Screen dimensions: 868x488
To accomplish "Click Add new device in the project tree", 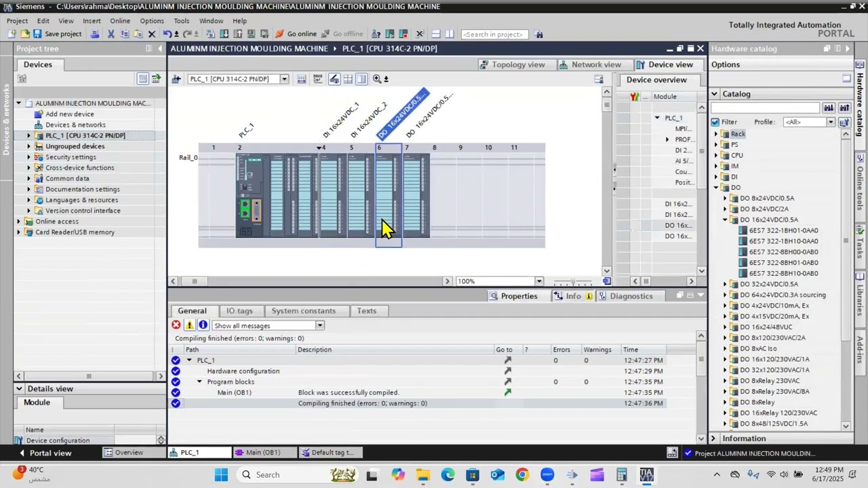I will 70,114.
